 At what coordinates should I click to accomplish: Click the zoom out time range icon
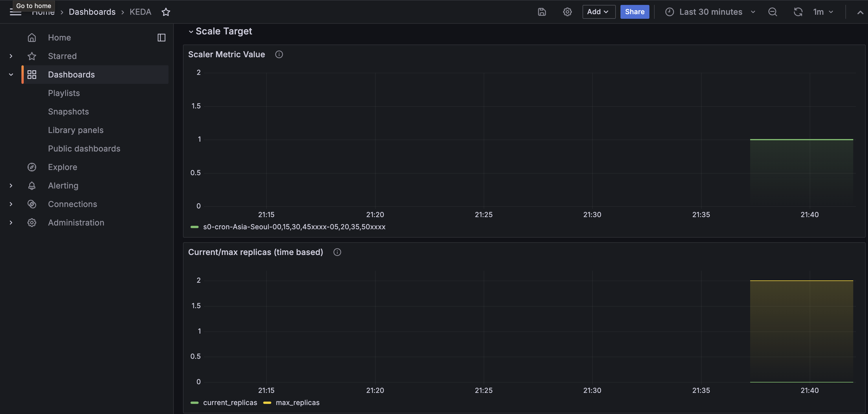pos(772,12)
